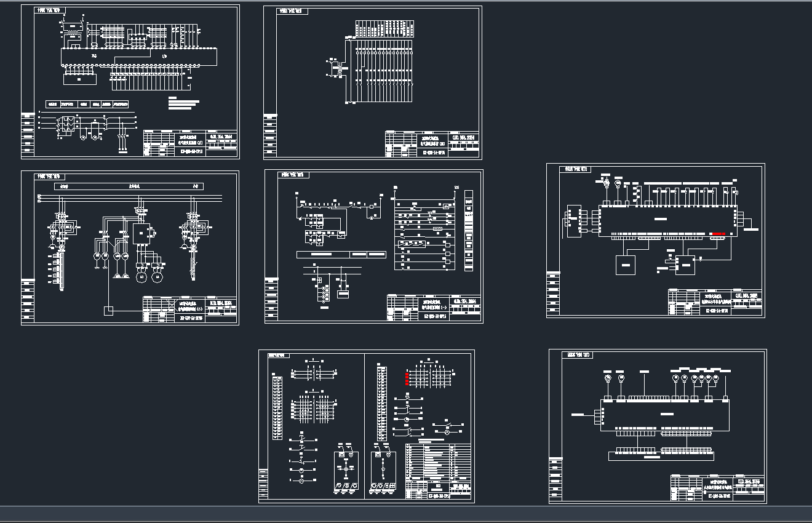Image resolution: width=812 pixels, height=523 pixels.
Task: Click the status bar at the bottom of the window
Action: coord(406,514)
